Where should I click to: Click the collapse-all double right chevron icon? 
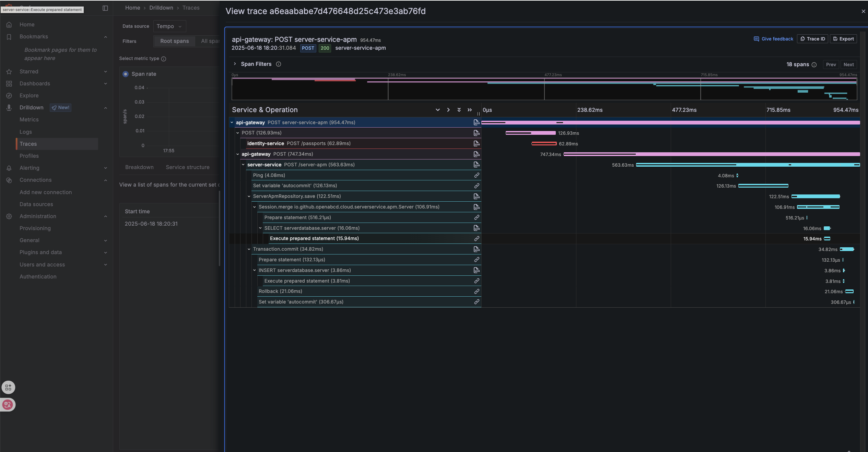point(469,110)
